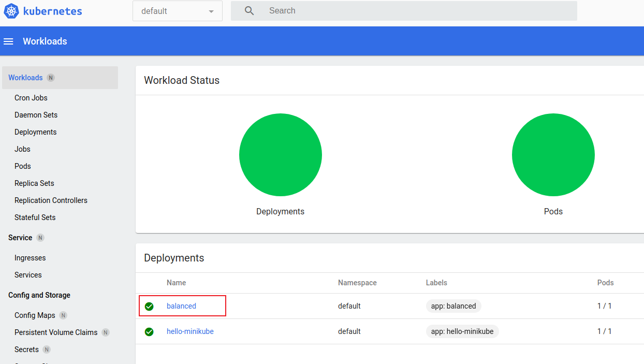Click the search magnifier icon
The width and height of the screenshot is (644, 364).
point(250,11)
